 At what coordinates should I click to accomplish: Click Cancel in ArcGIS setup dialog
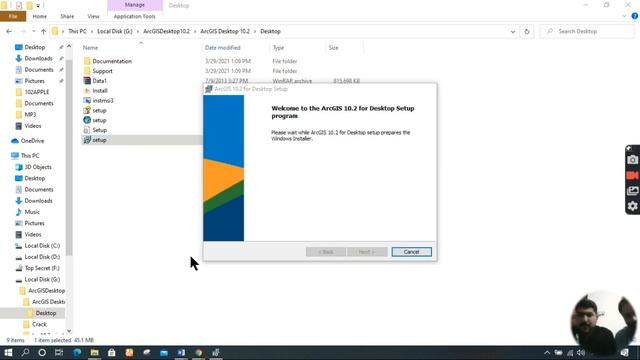411,252
